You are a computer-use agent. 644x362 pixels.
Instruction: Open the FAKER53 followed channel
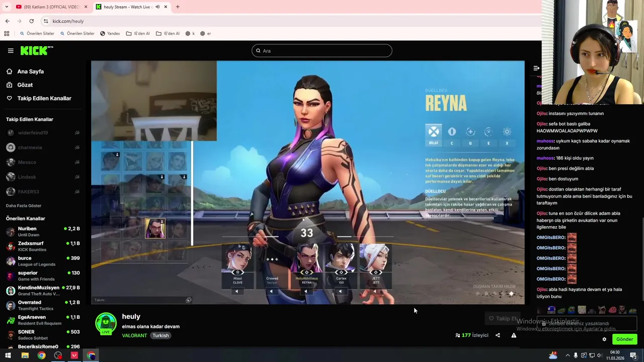tap(43, 192)
